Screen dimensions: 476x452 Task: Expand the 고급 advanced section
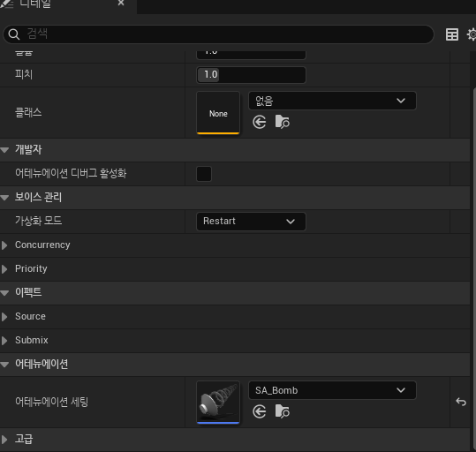4,440
